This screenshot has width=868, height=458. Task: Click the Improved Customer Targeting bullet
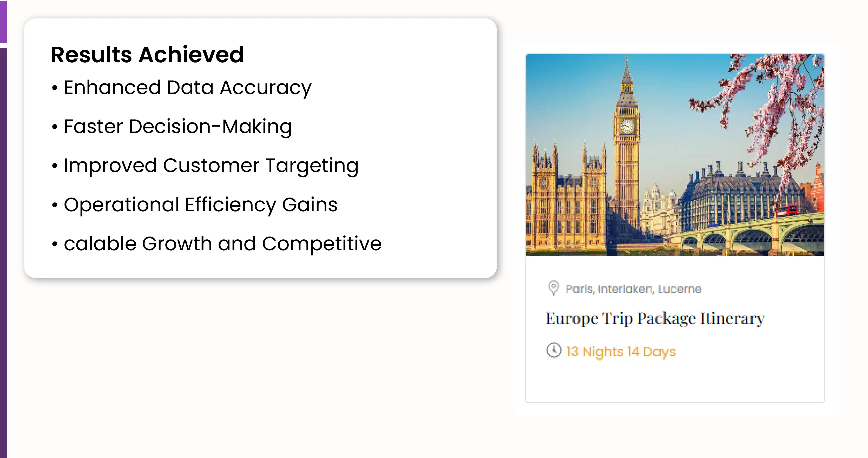point(211,166)
